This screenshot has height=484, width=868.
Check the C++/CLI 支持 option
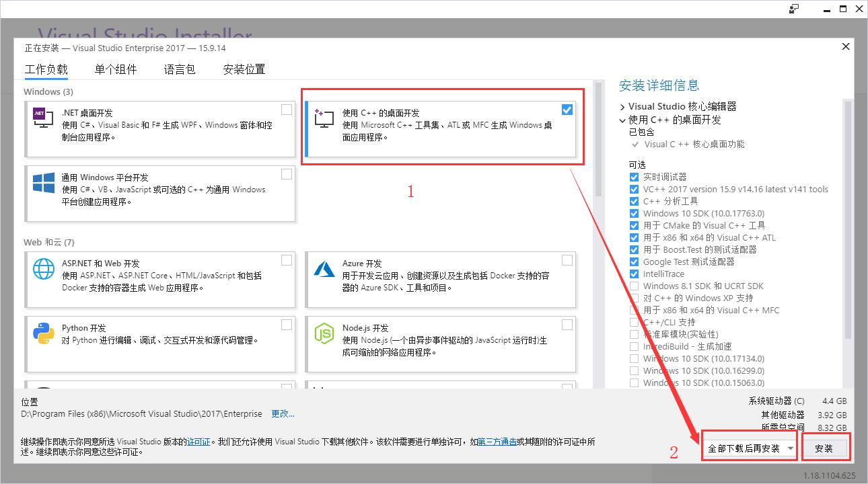pos(634,322)
